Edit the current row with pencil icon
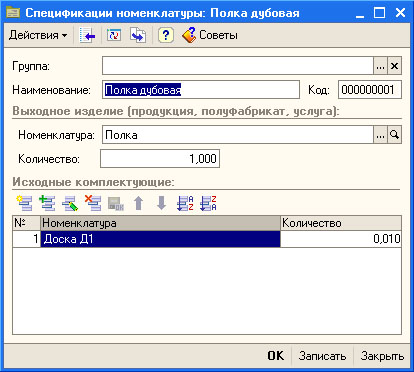This screenshot has height=372, width=414. pos(70,203)
